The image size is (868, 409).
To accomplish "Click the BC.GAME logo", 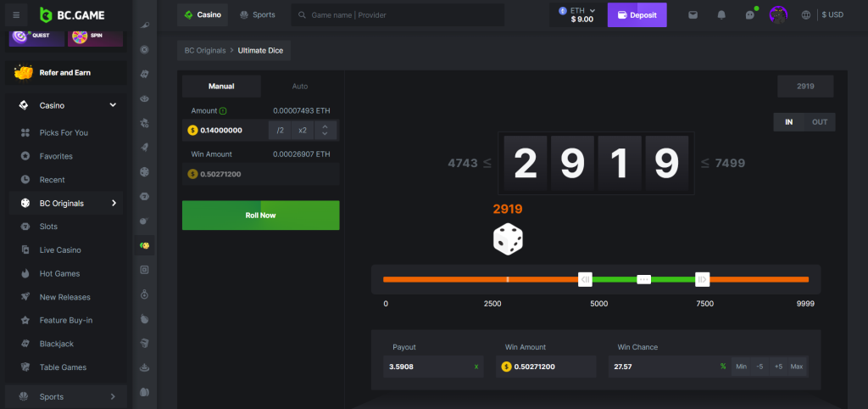I will tap(72, 15).
